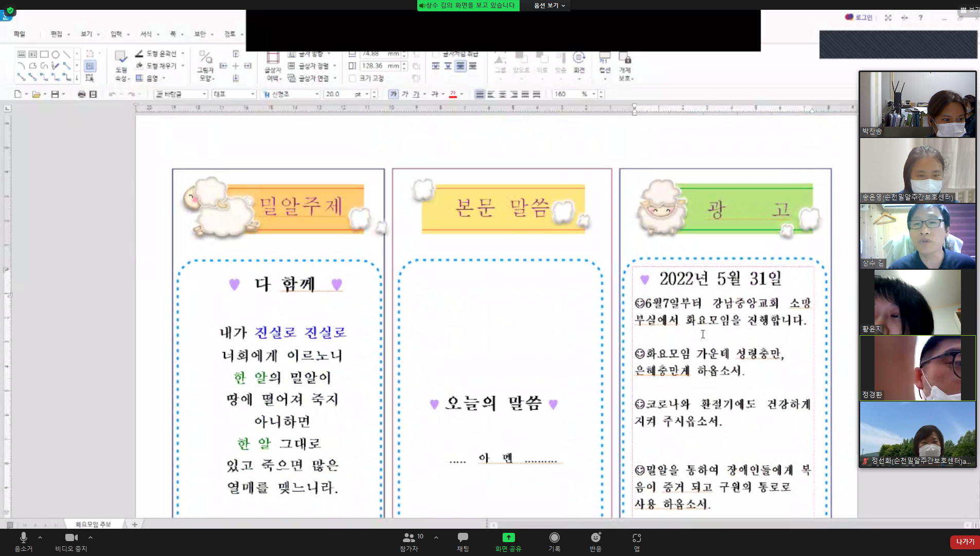Expand video options arrow beside 비디오 중지
Screen dimensions: 980x556
click(91, 537)
